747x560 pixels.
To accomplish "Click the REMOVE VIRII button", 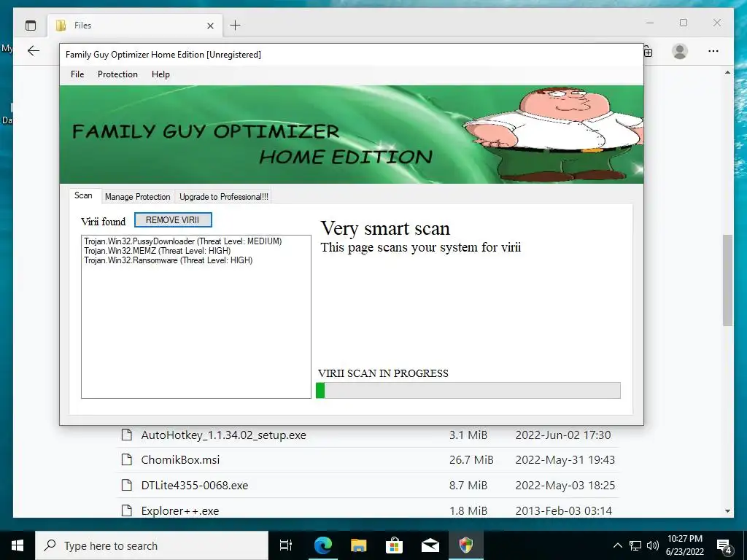I will coord(172,220).
